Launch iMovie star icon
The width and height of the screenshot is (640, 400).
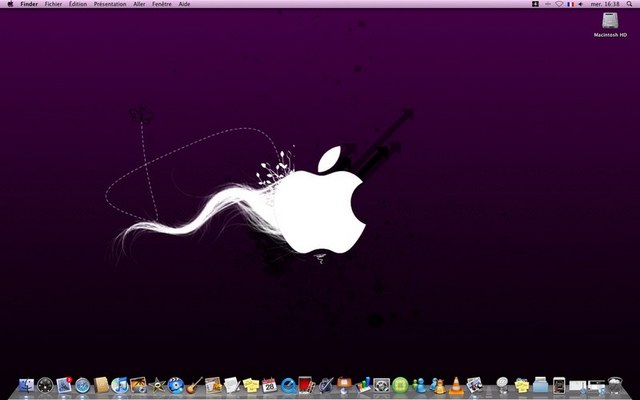(x=157, y=385)
